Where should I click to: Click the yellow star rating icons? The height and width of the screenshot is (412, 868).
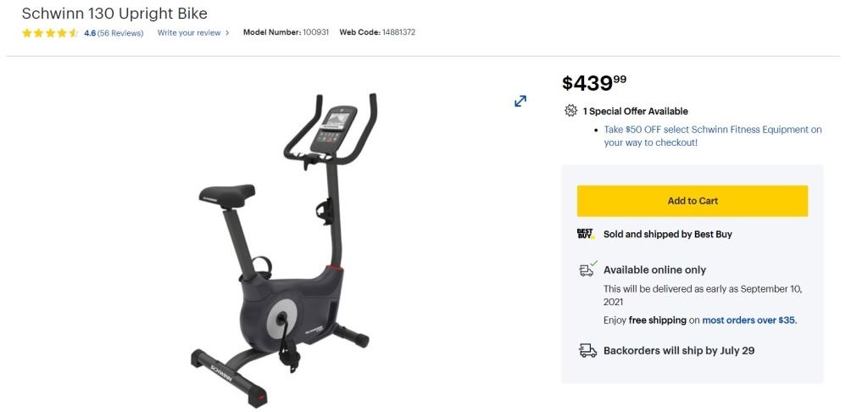coord(50,33)
